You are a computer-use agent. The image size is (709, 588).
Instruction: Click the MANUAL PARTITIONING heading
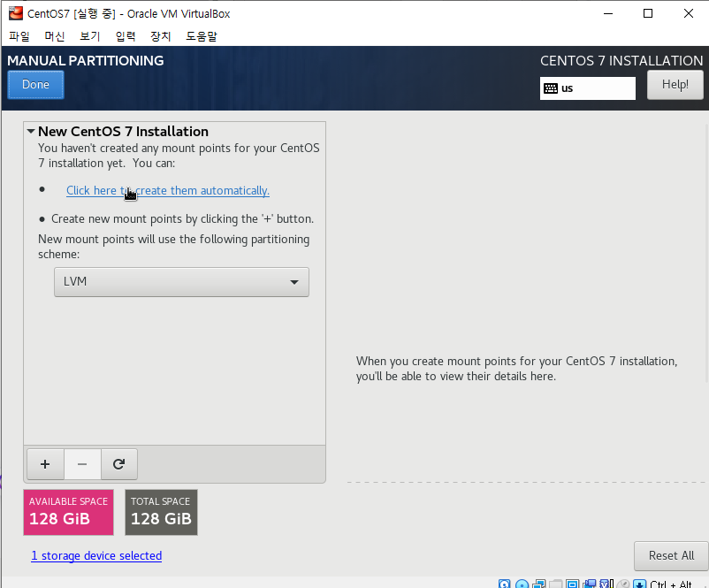click(x=86, y=61)
